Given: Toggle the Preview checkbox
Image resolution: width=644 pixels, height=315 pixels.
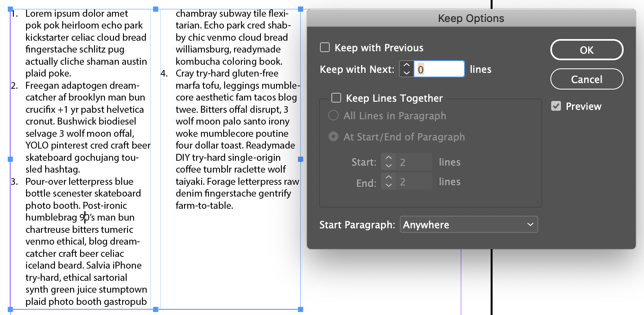Looking at the screenshot, I should click(x=556, y=106).
